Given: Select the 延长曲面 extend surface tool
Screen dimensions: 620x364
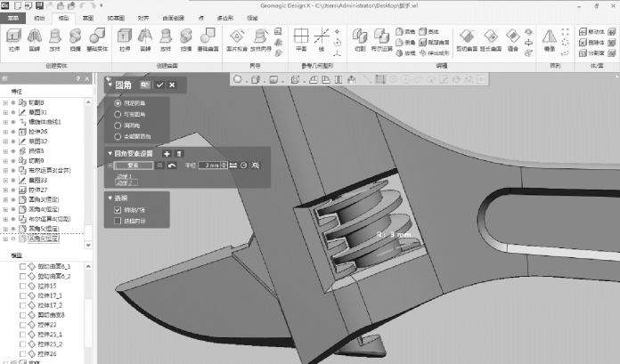Looking at the screenshot, I should (490, 40).
